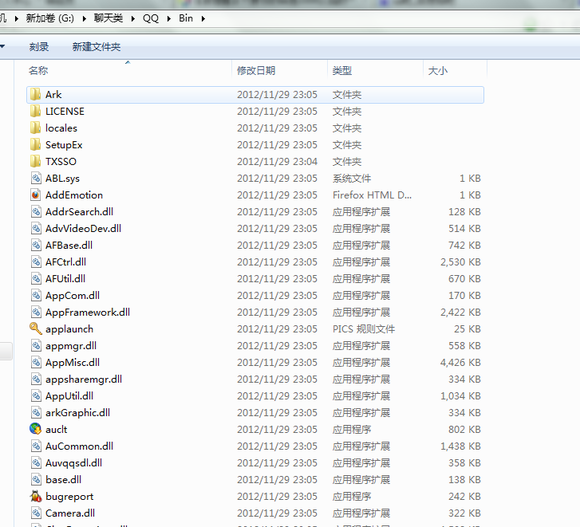Click the AFCtrl.dll file icon

(36, 262)
